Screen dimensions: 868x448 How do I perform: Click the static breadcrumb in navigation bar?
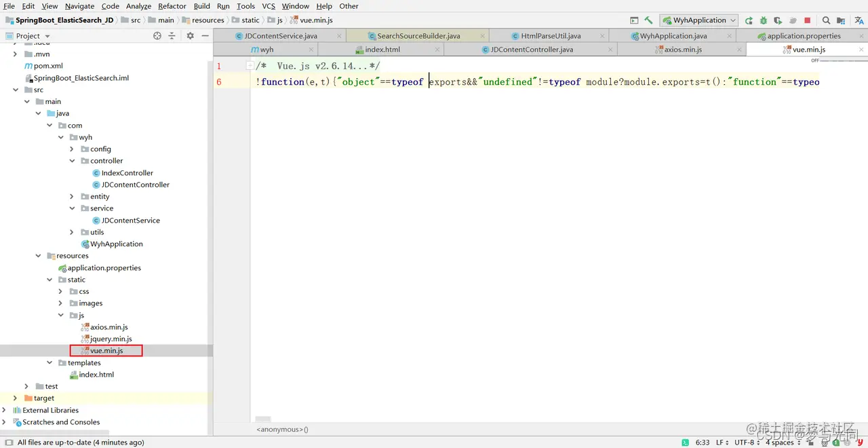point(250,20)
